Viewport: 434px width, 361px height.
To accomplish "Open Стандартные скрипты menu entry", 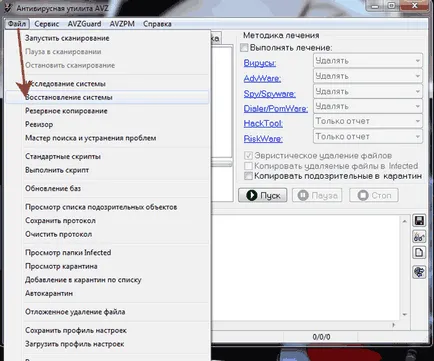I will coord(107,156).
